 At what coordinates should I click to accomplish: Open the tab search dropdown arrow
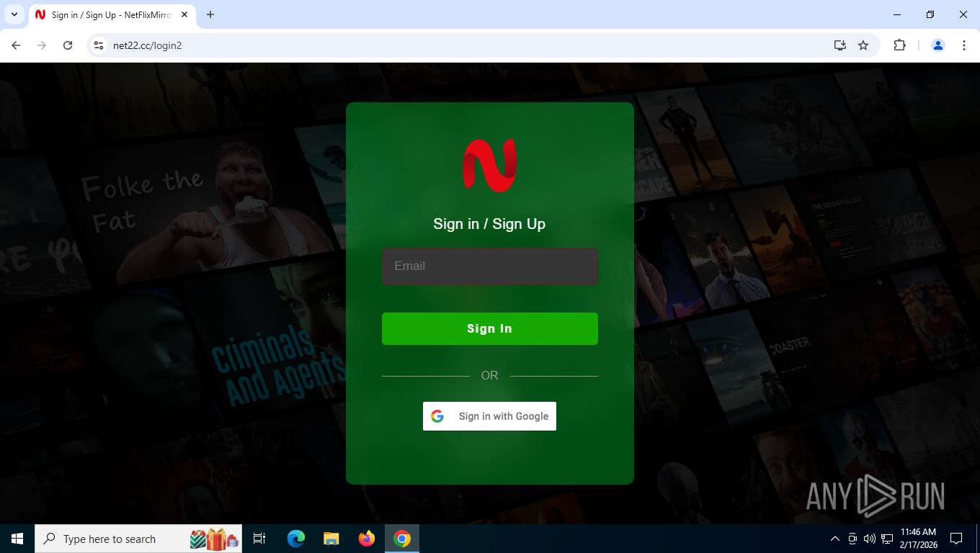tap(14, 14)
